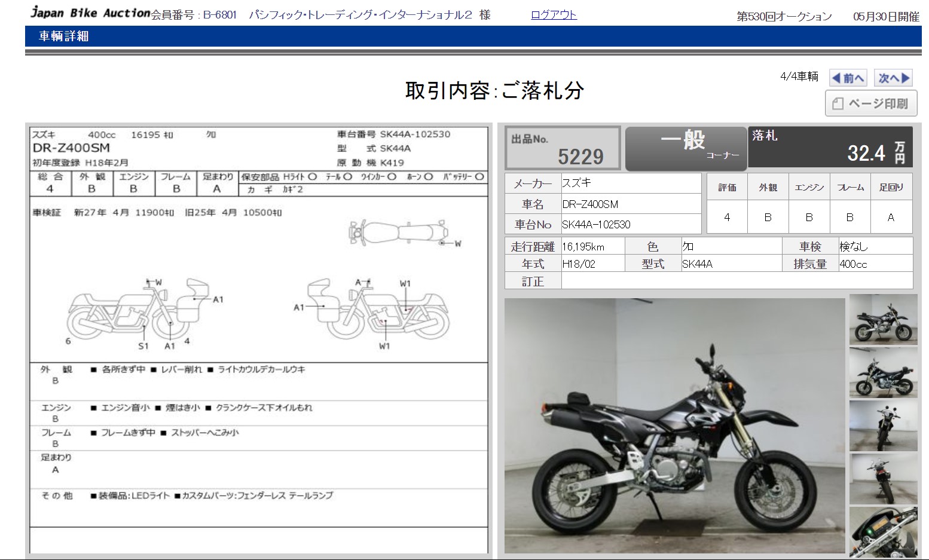Print the page with ページ印刷 button
Screen dimensions: 929x560
tap(871, 103)
